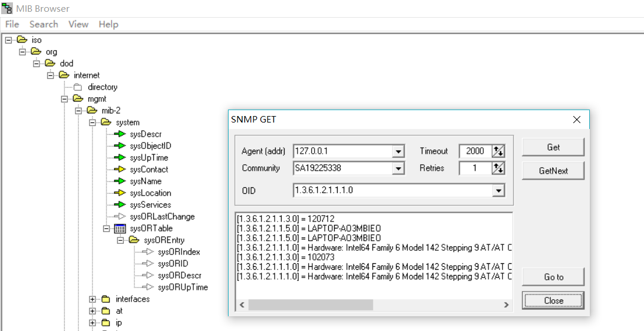644x331 pixels.
Task: Click the yellow arrow icon for sysContact
Action: (120, 169)
